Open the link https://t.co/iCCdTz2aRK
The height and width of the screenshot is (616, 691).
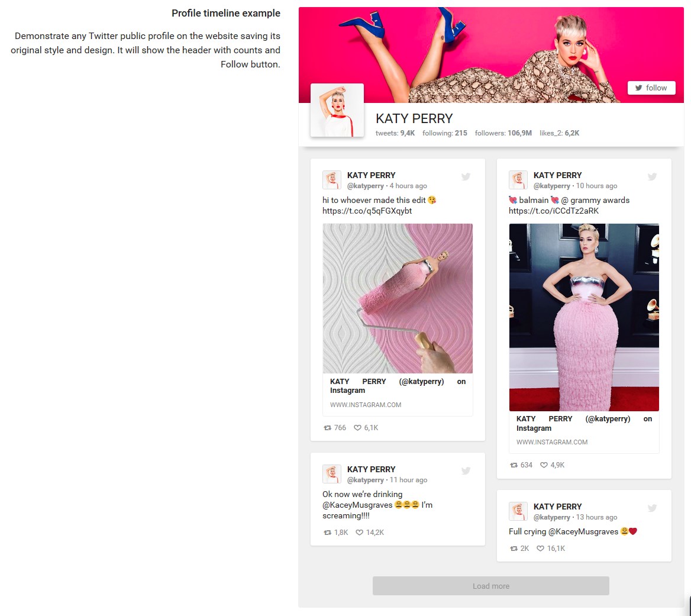tap(553, 211)
